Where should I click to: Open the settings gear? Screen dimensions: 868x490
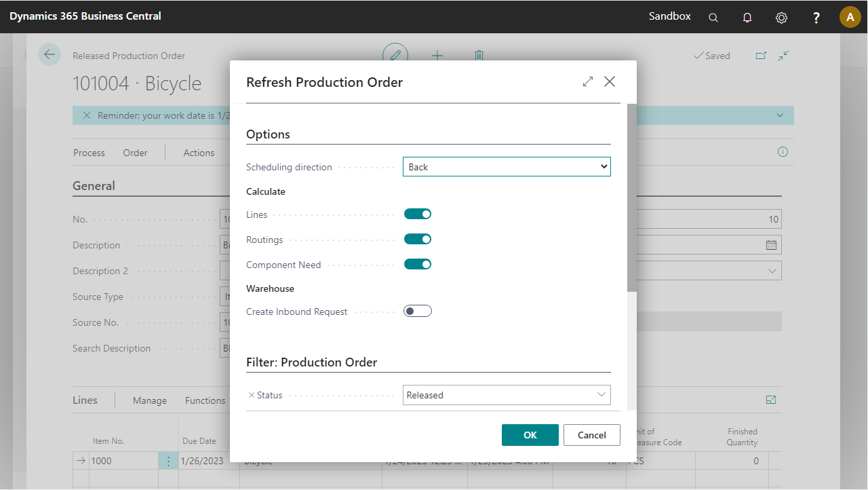[781, 18]
